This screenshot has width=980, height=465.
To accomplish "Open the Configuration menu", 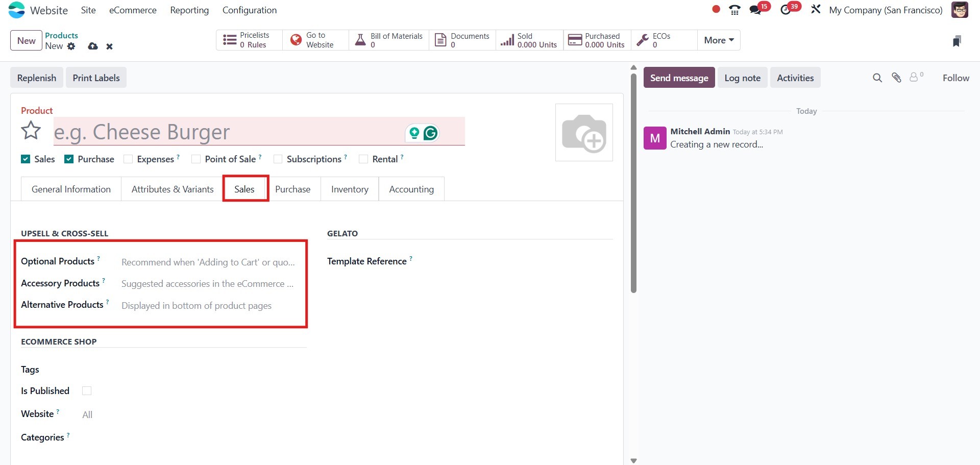I will [250, 10].
